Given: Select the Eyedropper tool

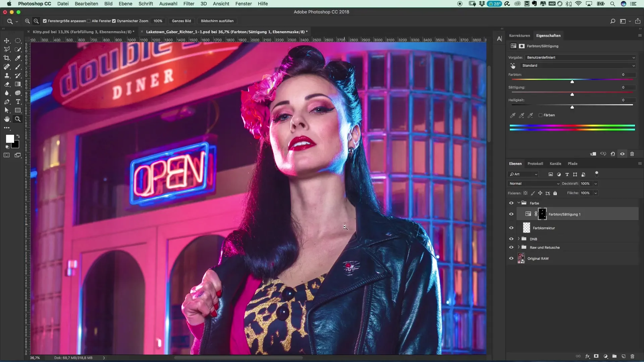Looking at the screenshot, I should pyautogui.click(x=18, y=58).
